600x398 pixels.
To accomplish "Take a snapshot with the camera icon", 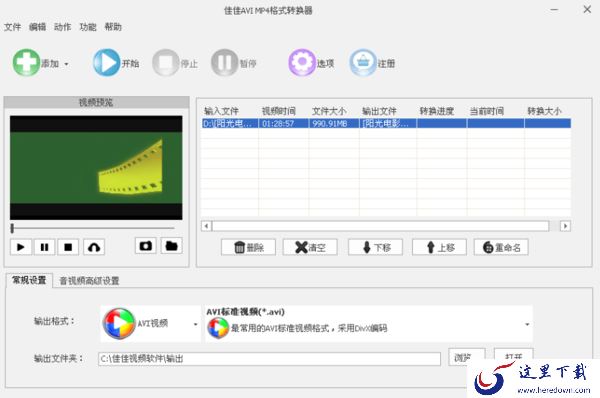I will (146, 246).
